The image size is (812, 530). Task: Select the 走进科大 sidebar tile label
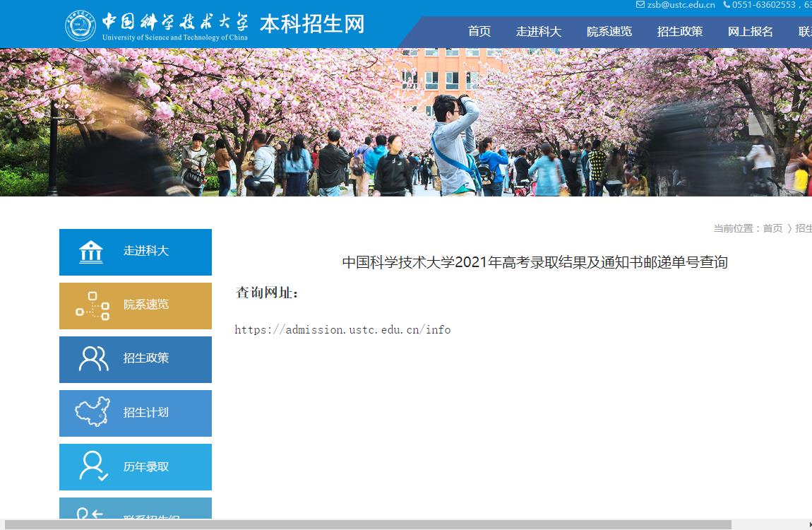(x=146, y=251)
